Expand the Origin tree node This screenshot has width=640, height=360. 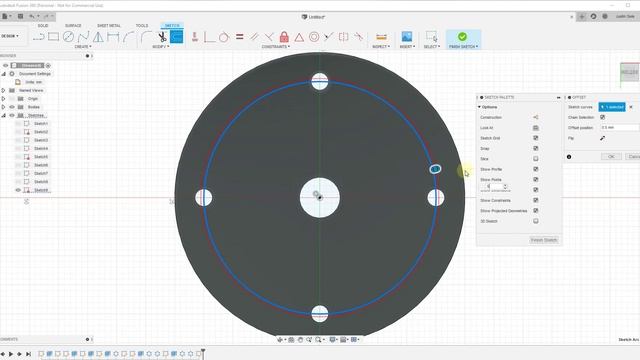tap(3, 99)
